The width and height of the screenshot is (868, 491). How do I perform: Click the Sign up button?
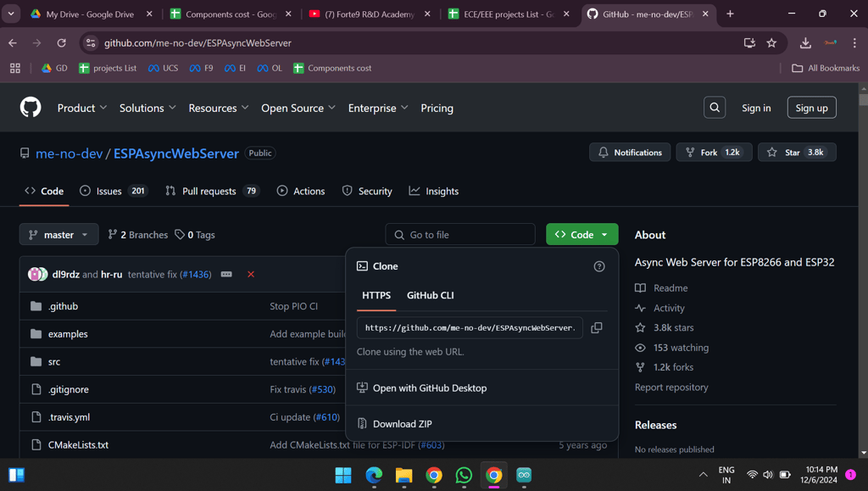click(x=811, y=108)
